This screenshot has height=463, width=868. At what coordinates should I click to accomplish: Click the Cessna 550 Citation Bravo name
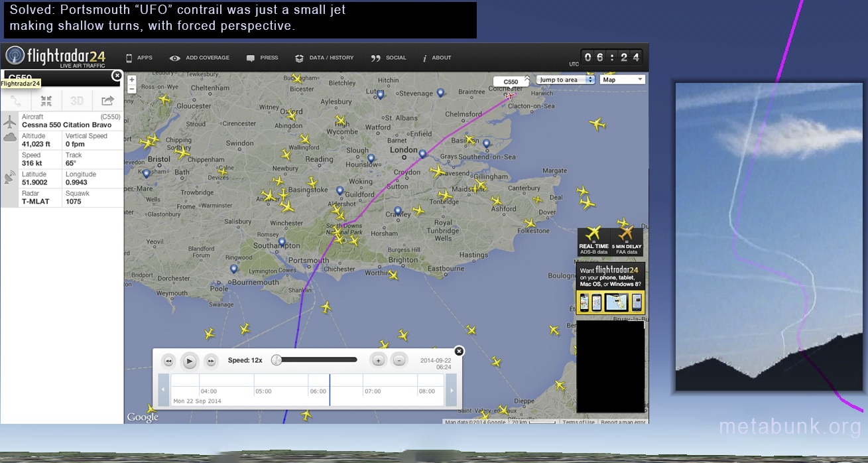pyautogui.click(x=66, y=125)
